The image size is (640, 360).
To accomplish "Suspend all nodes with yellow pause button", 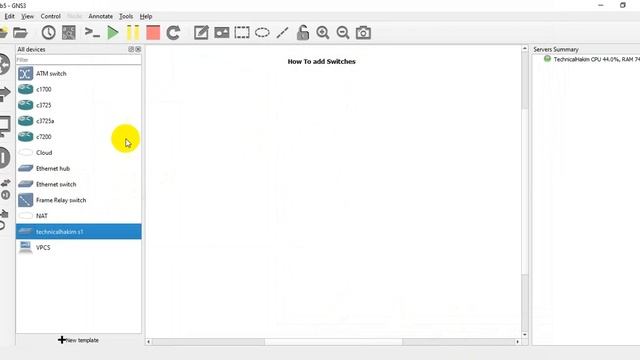I will [x=133, y=33].
